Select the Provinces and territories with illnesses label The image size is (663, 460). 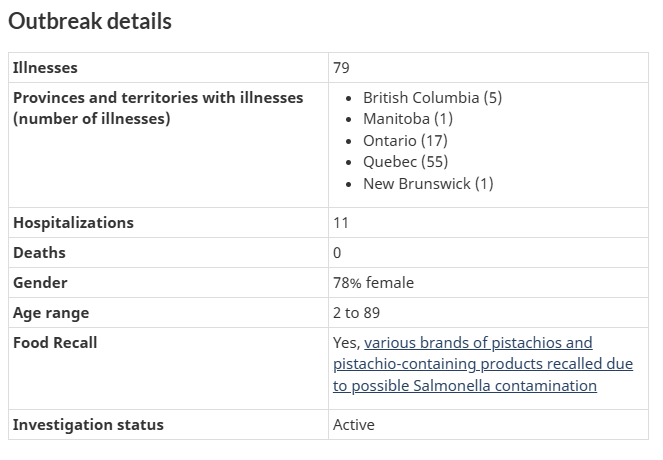pos(158,108)
